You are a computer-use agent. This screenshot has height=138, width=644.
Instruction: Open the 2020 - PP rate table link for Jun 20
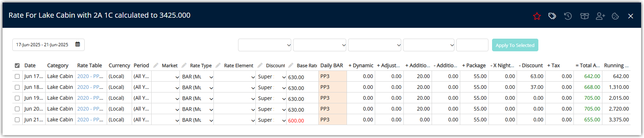tap(90, 109)
